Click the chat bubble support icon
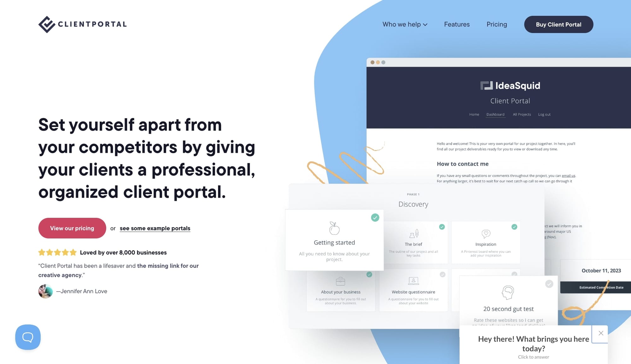This screenshot has width=631, height=364. (x=27, y=337)
